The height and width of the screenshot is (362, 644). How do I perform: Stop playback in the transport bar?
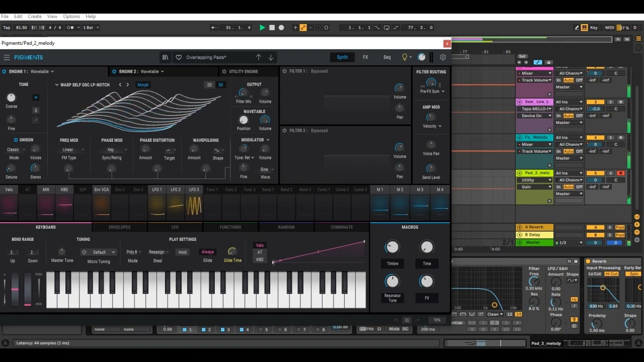[272, 28]
